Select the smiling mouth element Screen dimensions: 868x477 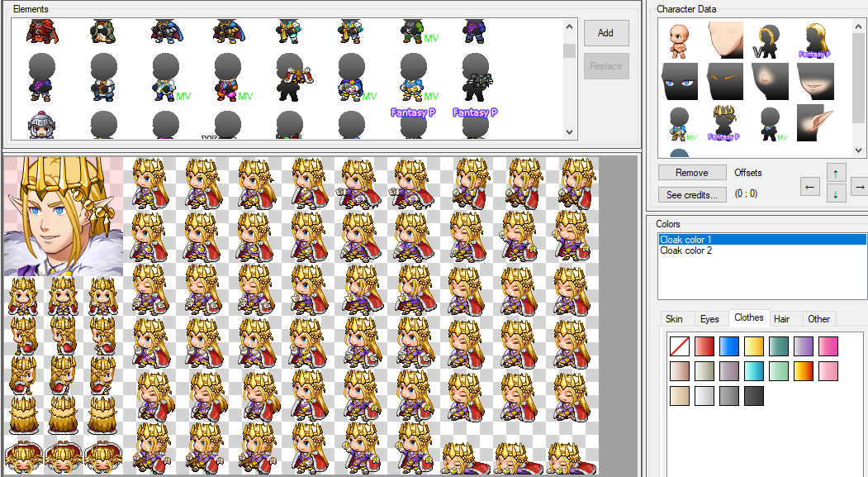coord(815,82)
